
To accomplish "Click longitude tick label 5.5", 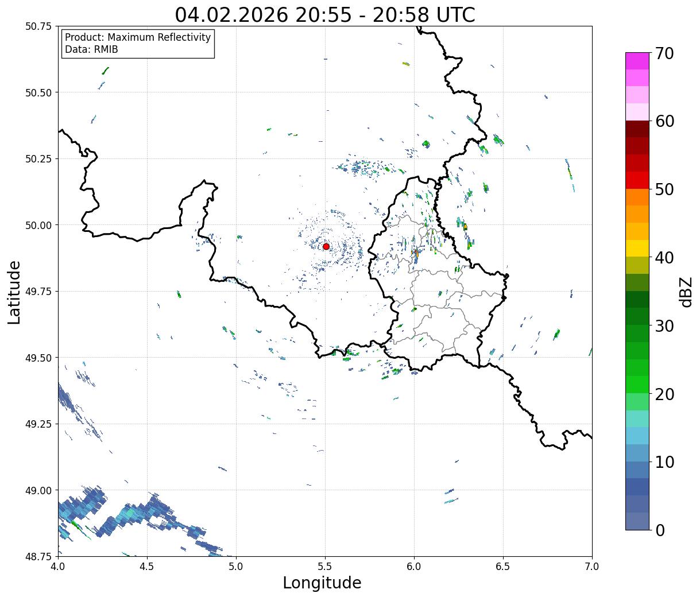I will [x=325, y=566].
